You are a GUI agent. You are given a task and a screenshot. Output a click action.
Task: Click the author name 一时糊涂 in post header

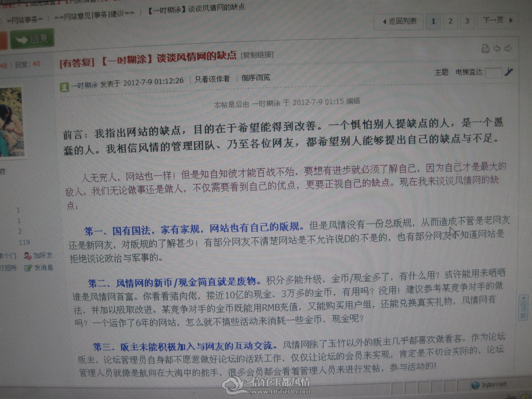pyautogui.click(x=84, y=85)
